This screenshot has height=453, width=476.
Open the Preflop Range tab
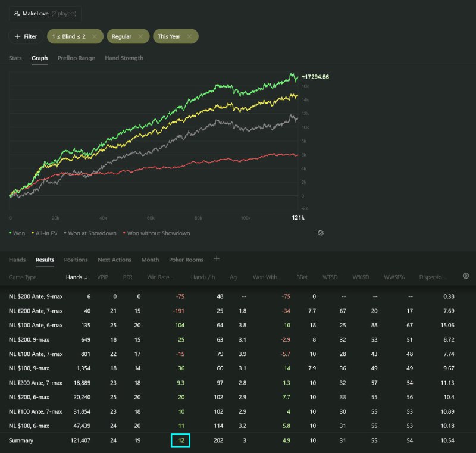(x=76, y=58)
